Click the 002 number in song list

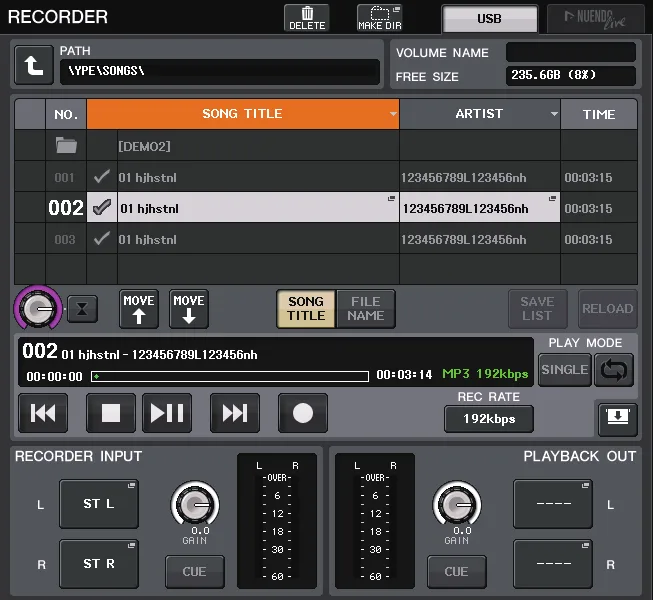tap(66, 207)
